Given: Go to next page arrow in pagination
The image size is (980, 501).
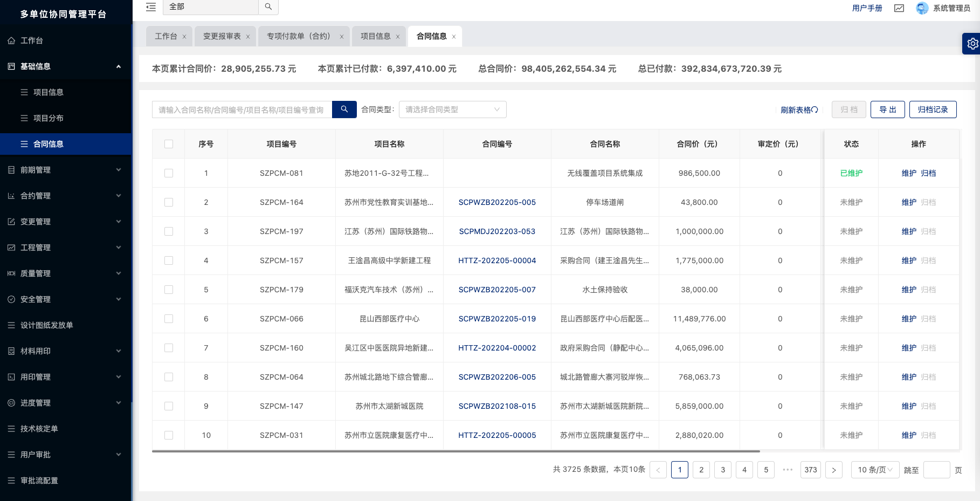Looking at the screenshot, I should (834, 470).
